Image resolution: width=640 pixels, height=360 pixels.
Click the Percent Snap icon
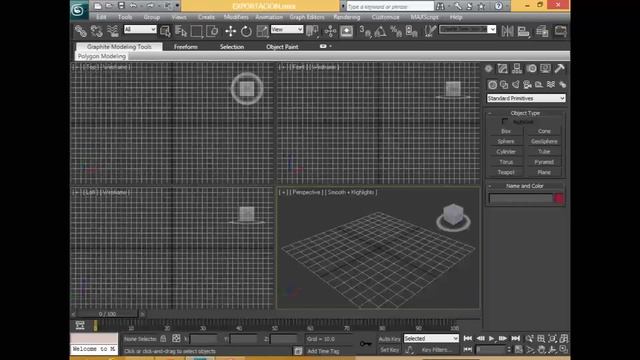396,31
